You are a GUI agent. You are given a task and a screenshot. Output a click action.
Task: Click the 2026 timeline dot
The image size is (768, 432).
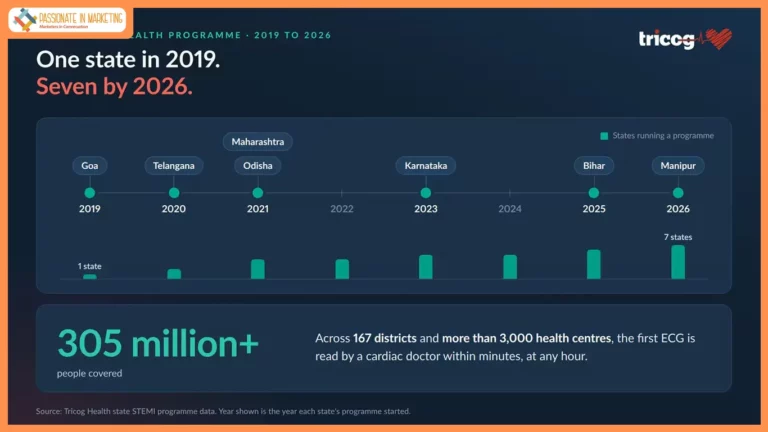point(678,193)
